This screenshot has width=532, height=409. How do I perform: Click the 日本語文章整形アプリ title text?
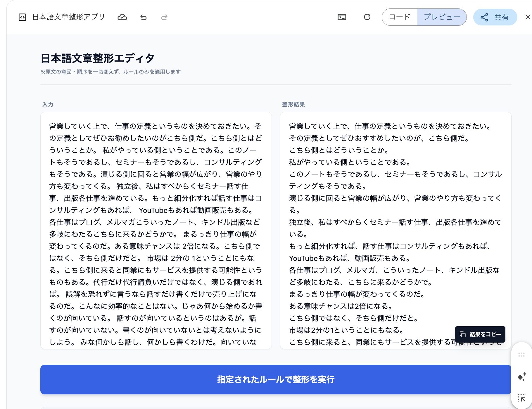tap(68, 17)
